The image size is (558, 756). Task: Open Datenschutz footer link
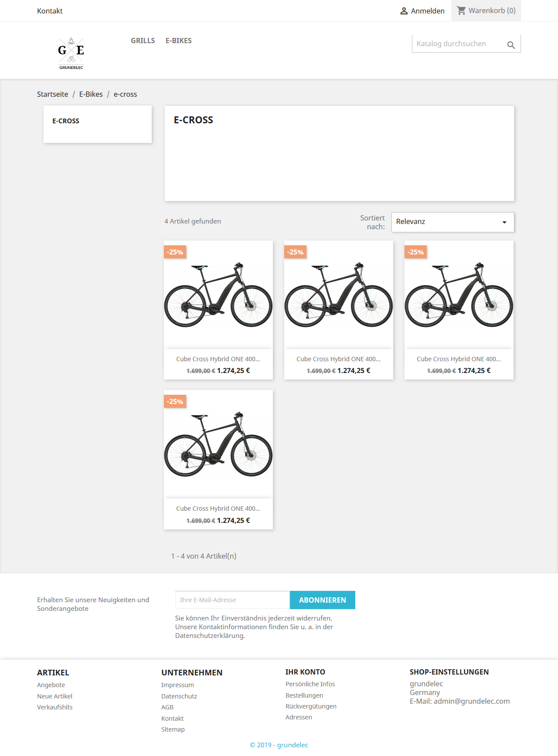tap(179, 696)
